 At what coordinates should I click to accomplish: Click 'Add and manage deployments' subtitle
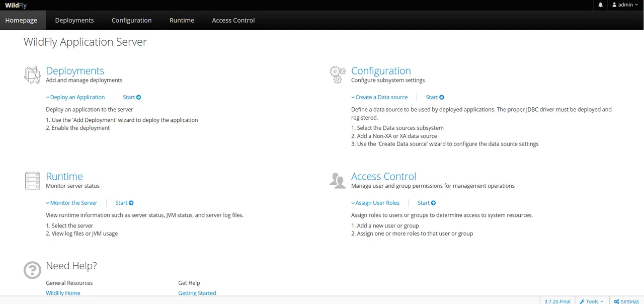(84, 80)
